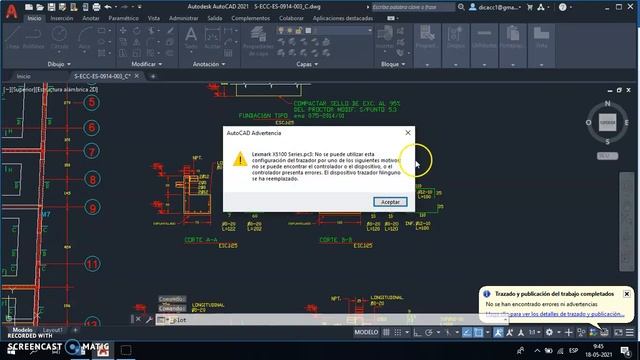Switch to the Anotar ribbon tab
This screenshot has height=360, width=640.
(91, 18)
